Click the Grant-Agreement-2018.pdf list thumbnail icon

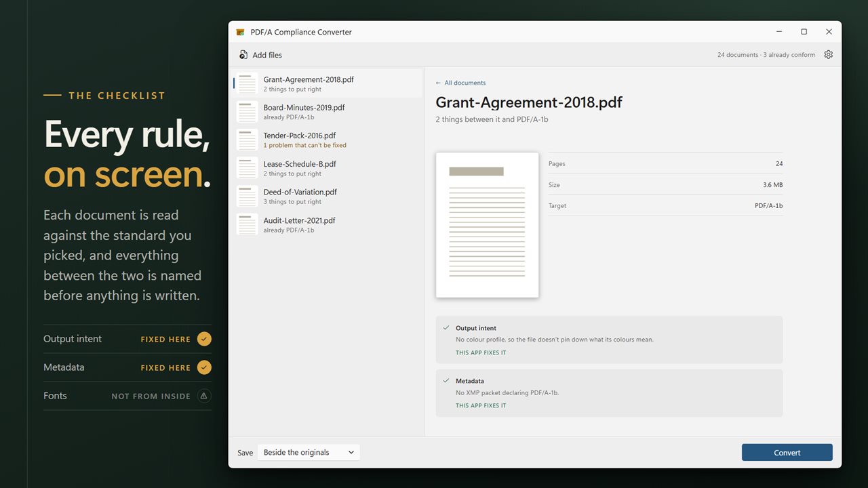[x=247, y=84]
